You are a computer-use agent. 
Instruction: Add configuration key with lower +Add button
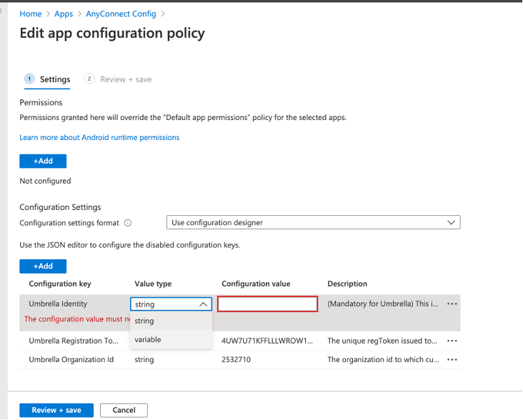[x=43, y=266]
